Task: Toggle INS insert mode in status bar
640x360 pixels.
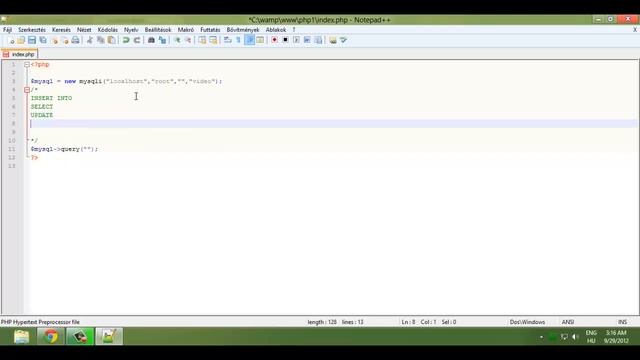Action: pos(622,322)
